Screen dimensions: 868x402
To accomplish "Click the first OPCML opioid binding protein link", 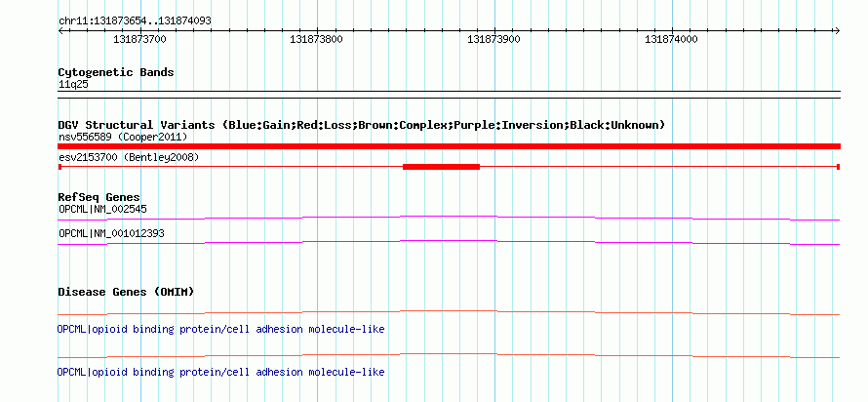I will [x=220, y=330].
